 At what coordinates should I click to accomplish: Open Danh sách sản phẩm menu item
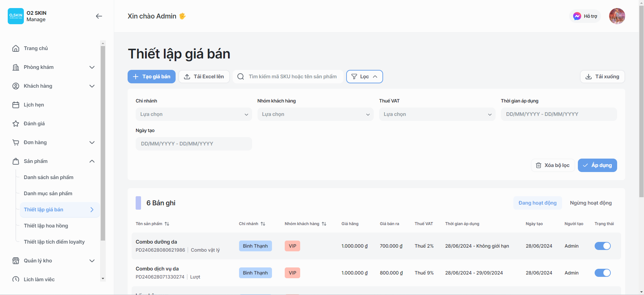(x=49, y=177)
